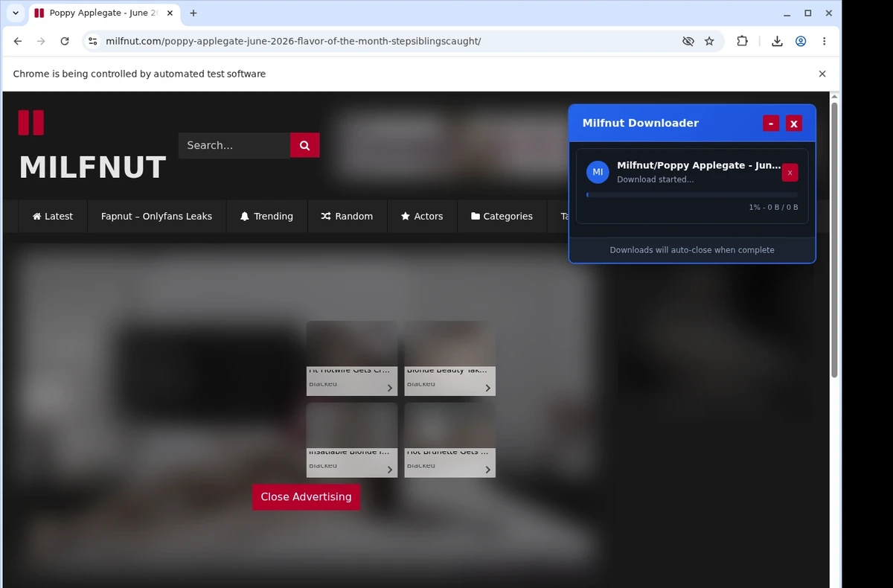This screenshot has width=893, height=588.
Task: Click arrow on Insatiable Blonde ad card
Action: coord(389,470)
